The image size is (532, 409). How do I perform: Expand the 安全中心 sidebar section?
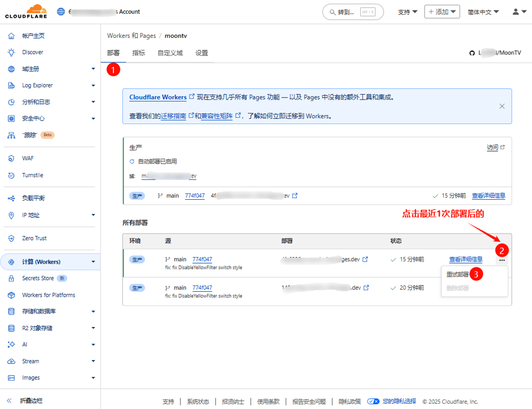[x=93, y=119]
